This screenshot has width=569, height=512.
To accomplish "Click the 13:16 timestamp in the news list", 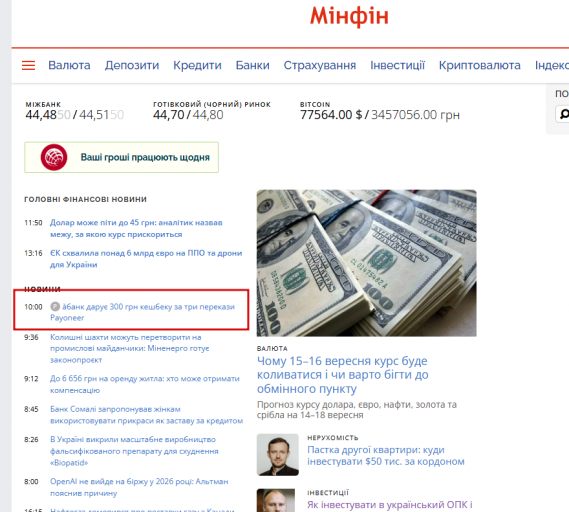I will (33, 253).
